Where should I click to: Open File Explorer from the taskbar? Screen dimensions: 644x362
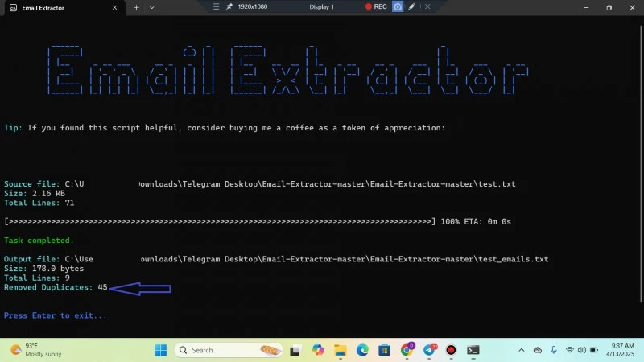(x=341, y=350)
